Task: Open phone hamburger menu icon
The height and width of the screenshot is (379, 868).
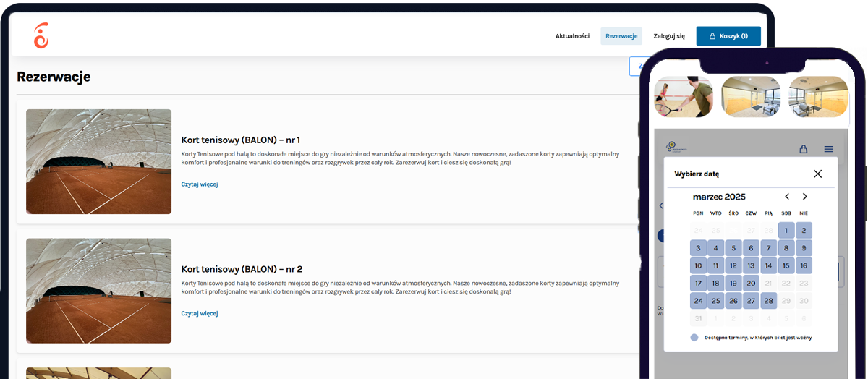Action: (x=828, y=149)
